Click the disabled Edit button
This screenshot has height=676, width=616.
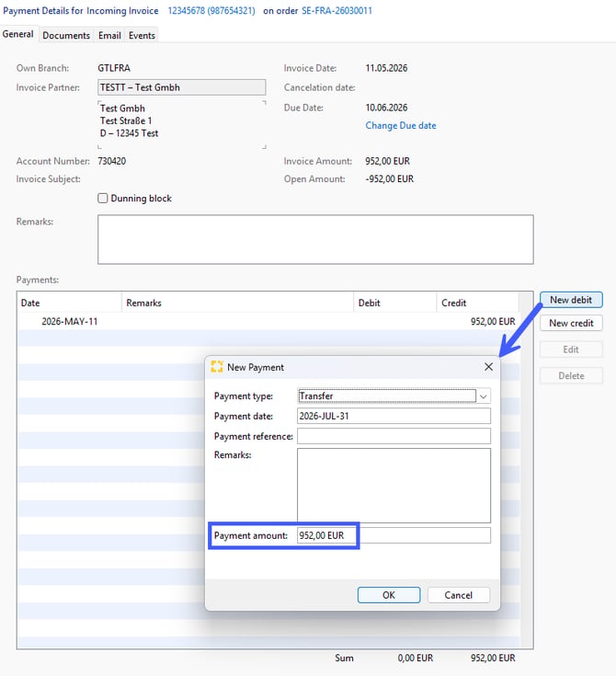click(x=571, y=349)
